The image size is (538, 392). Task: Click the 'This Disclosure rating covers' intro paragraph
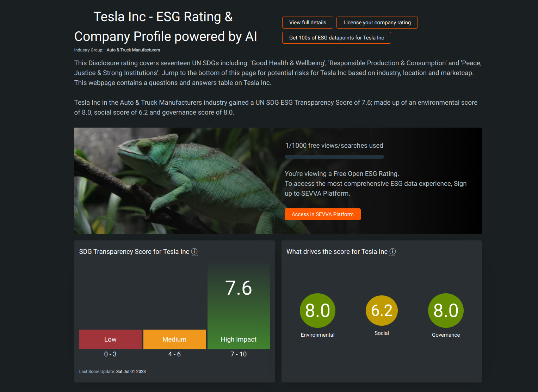(x=278, y=73)
